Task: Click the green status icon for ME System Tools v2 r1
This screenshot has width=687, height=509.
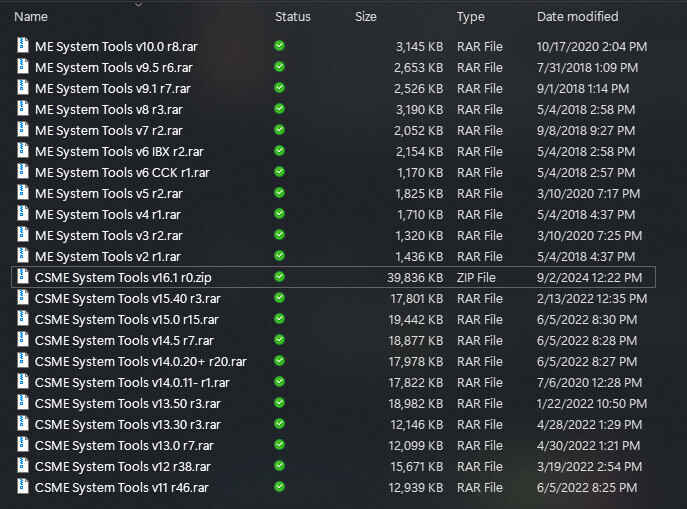Action: (280, 256)
